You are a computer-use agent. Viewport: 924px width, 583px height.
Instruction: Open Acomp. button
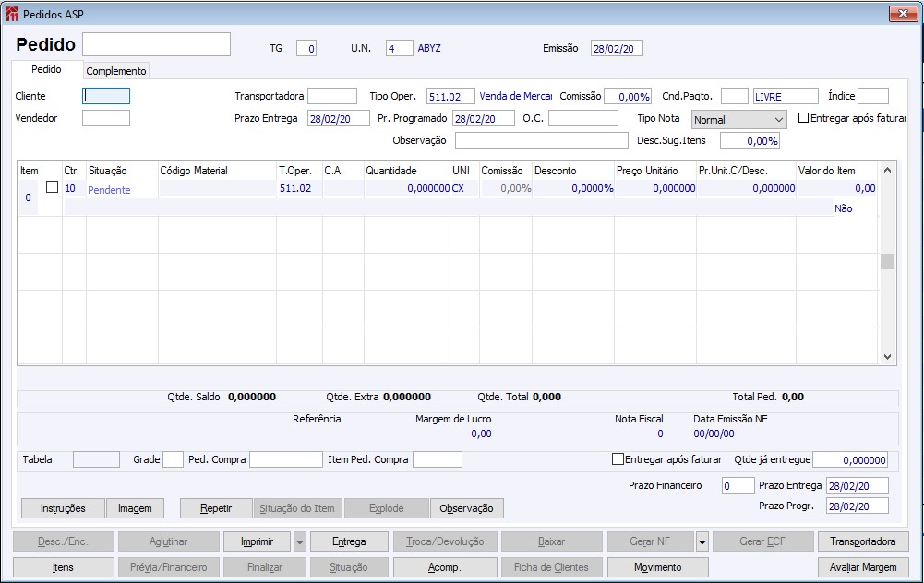point(445,567)
